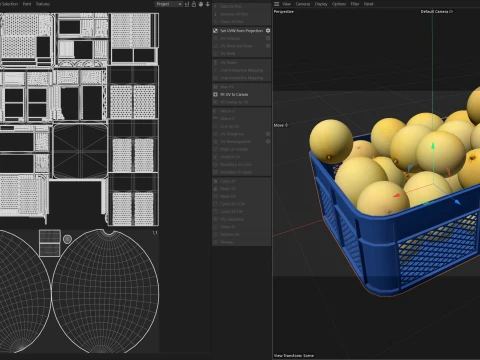Click the round icon after the lock icon
Screen dimensions: 480x360
tap(201, 4)
